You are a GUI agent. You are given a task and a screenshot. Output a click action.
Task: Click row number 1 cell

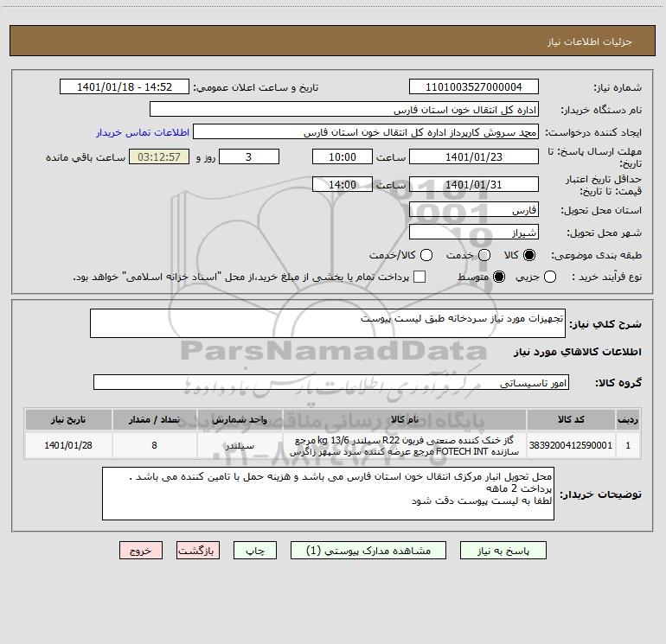(x=628, y=445)
